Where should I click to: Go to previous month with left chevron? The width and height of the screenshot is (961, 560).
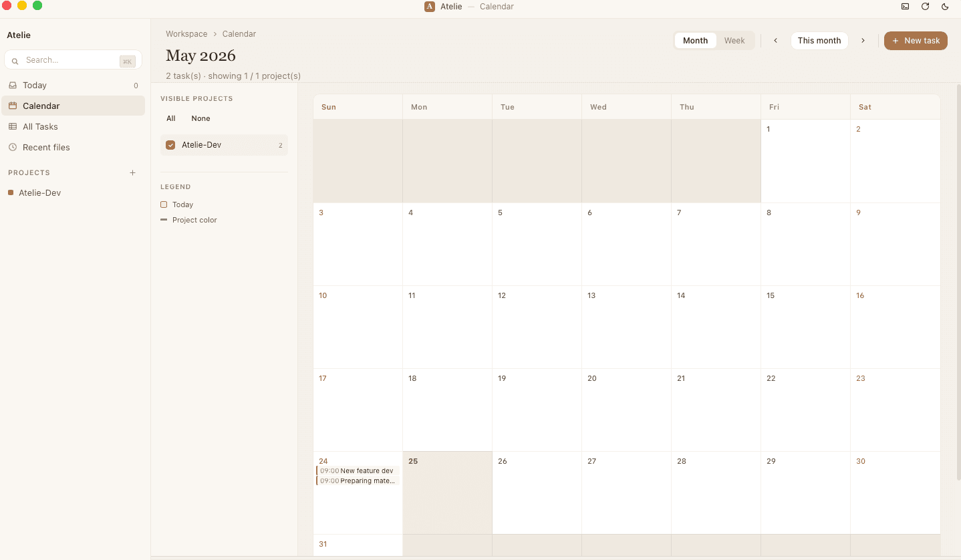point(776,41)
